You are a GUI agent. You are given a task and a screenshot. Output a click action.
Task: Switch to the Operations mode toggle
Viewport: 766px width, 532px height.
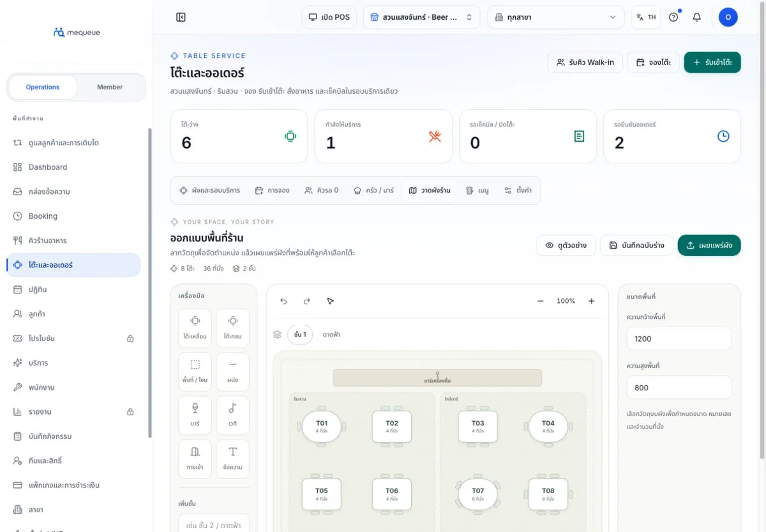[x=43, y=87]
